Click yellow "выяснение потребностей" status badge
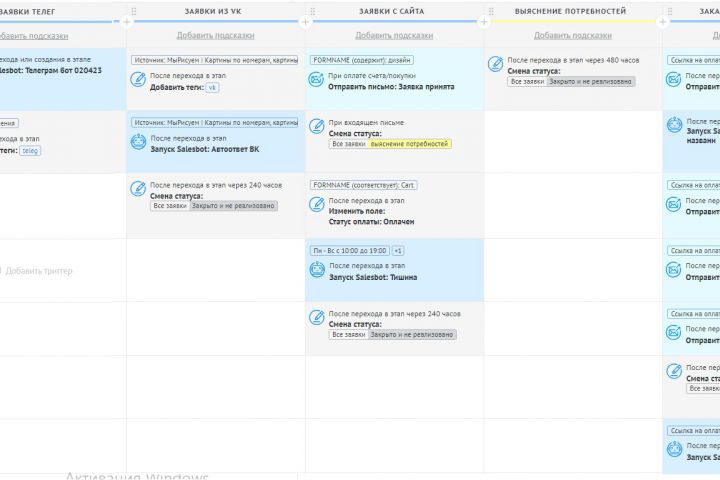The width and height of the screenshot is (720, 480). click(x=409, y=144)
